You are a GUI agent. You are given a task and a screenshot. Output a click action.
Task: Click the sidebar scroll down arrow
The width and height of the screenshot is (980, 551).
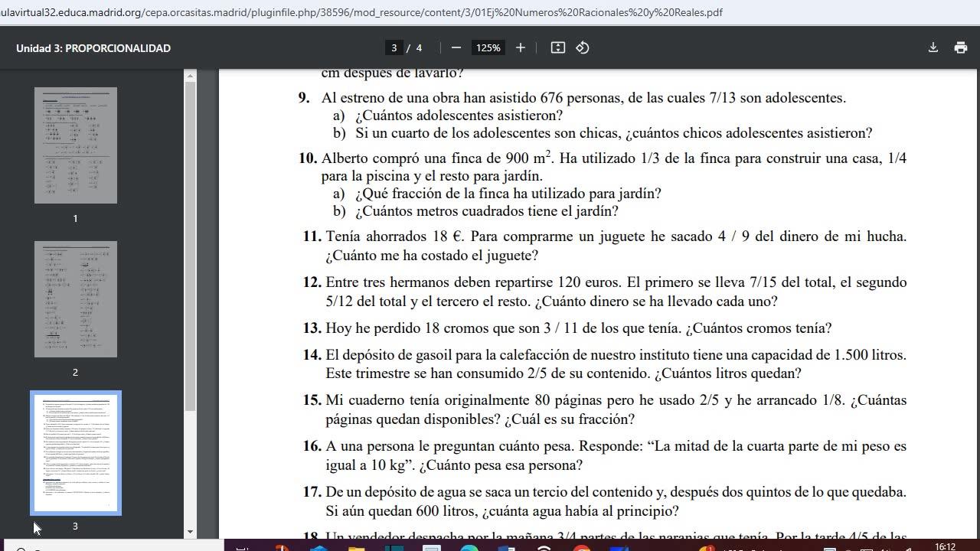pyautogui.click(x=191, y=532)
